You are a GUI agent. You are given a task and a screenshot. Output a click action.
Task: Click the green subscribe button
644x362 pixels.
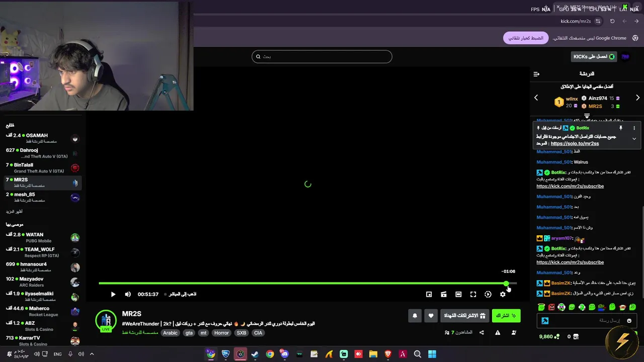coord(506,316)
